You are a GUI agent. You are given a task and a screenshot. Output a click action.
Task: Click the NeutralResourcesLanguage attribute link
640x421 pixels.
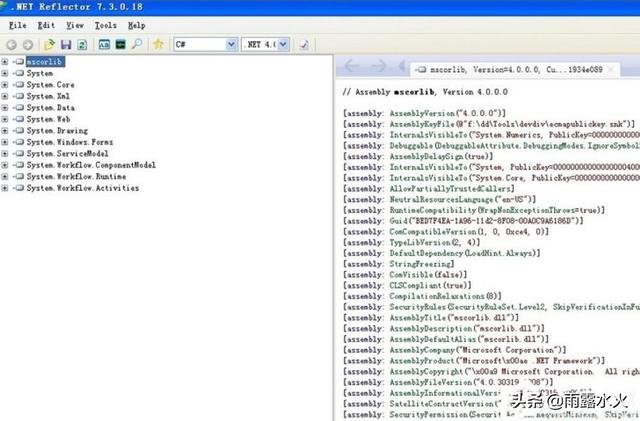[x=441, y=200]
